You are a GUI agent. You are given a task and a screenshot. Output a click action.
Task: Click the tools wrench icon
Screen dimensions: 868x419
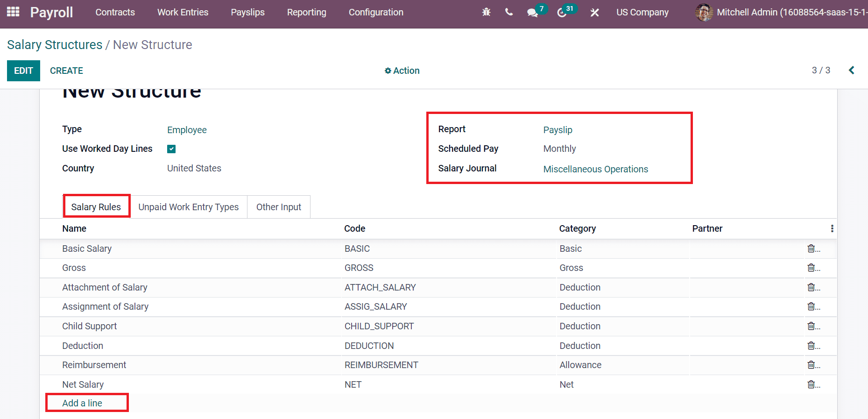pyautogui.click(x=594, y=13)
